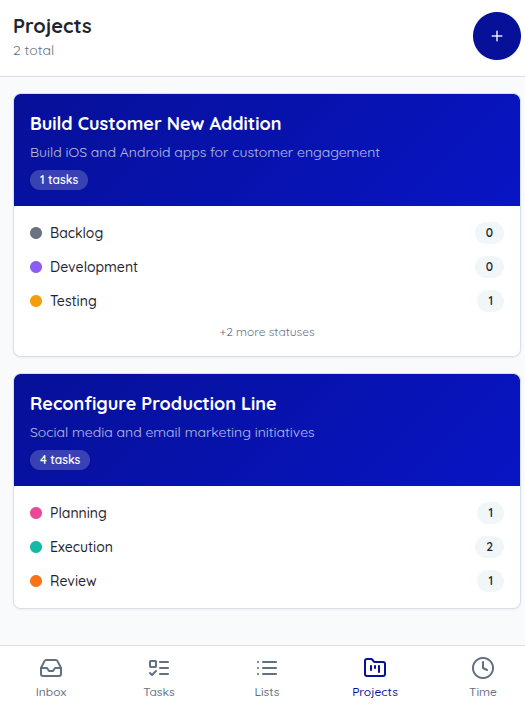This screenshot has width=525, height=706.
Task: Click 'Social media and email marketing' description
Action: pyautogui.click(x=172, y=433)
